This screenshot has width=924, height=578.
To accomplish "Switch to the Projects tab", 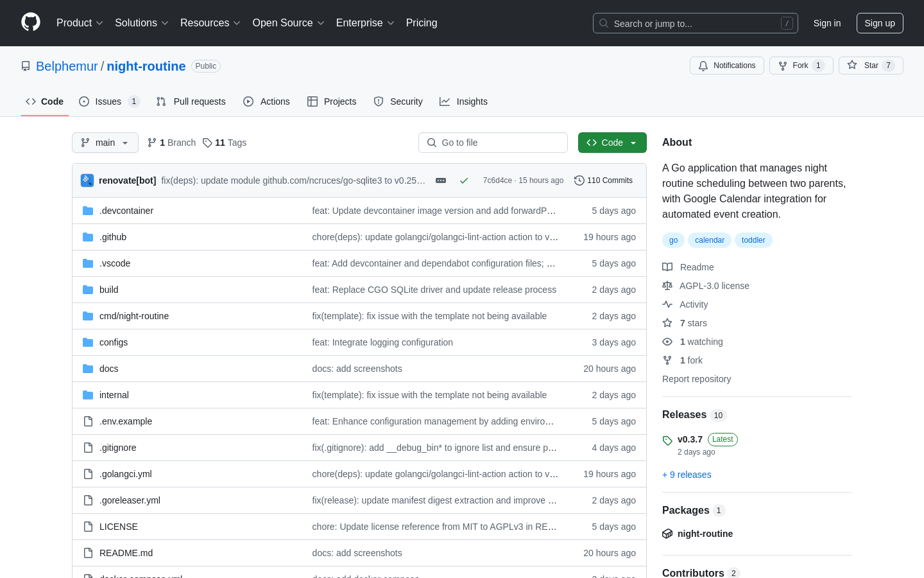I will coord(332,101).
